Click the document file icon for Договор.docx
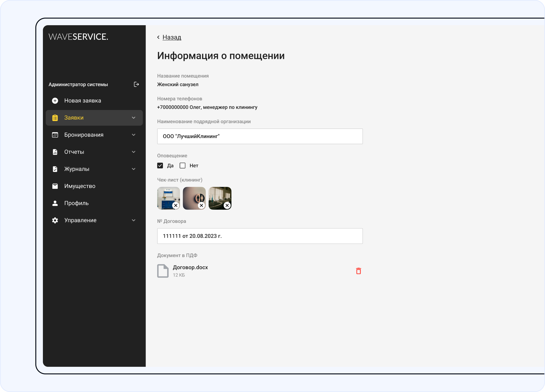Image resolution: width=545 pixels, height=392 pixels. 163,271
